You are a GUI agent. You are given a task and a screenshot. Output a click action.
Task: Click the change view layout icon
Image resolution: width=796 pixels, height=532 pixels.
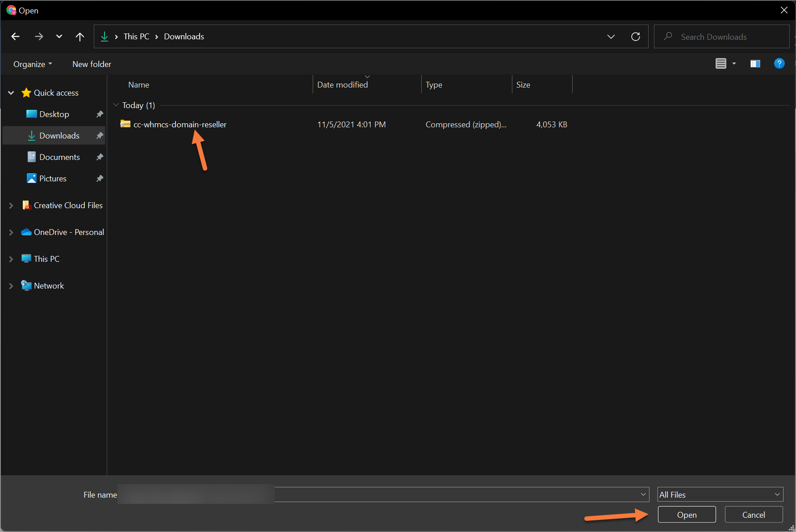pyautogui.click(x=721, y=64)
